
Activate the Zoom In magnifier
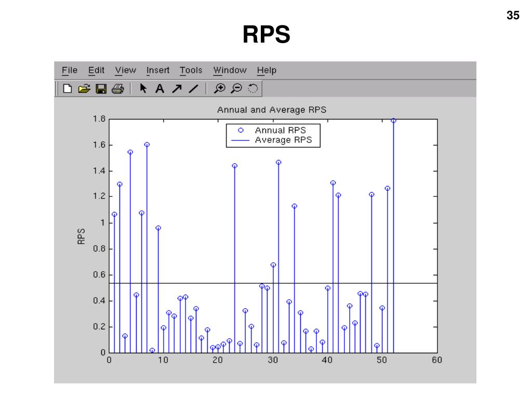220,88
